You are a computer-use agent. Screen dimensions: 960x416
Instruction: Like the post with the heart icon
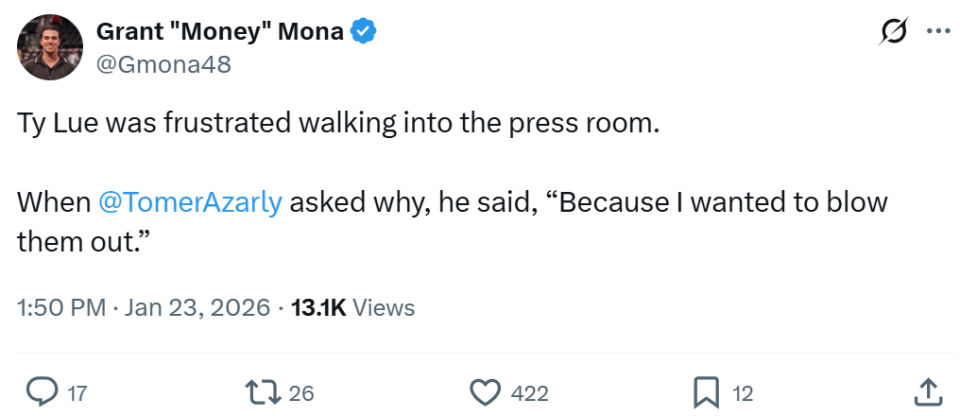pyautogui.click(x=485, y=393)
